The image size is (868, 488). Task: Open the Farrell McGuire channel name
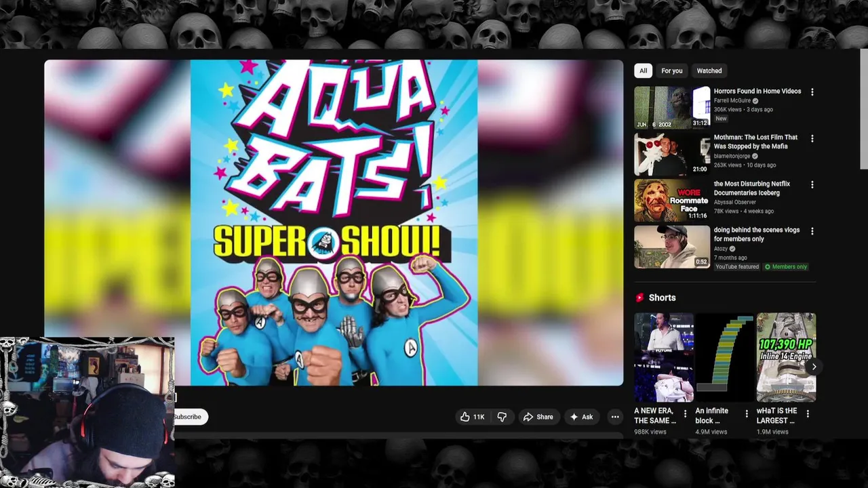732,100
